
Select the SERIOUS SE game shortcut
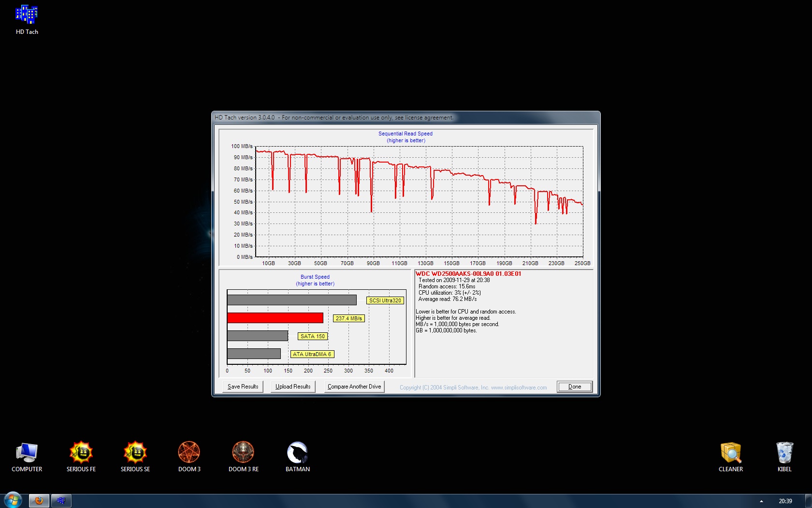[135, 457]
